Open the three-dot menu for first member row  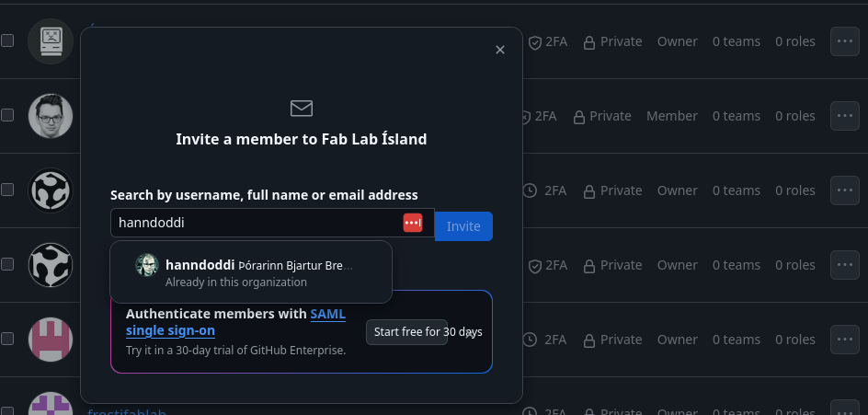point(845,41)
